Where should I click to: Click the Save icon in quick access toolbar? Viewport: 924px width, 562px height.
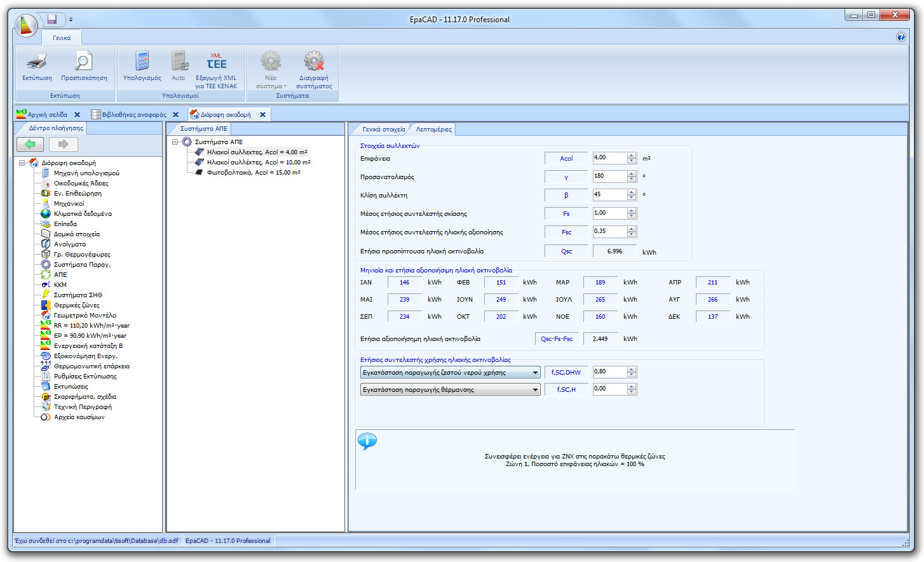pos(51,19)
